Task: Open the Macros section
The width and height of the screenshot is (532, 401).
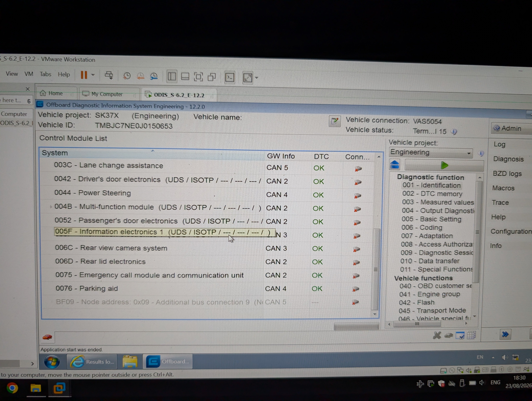Action: [503, 188]
